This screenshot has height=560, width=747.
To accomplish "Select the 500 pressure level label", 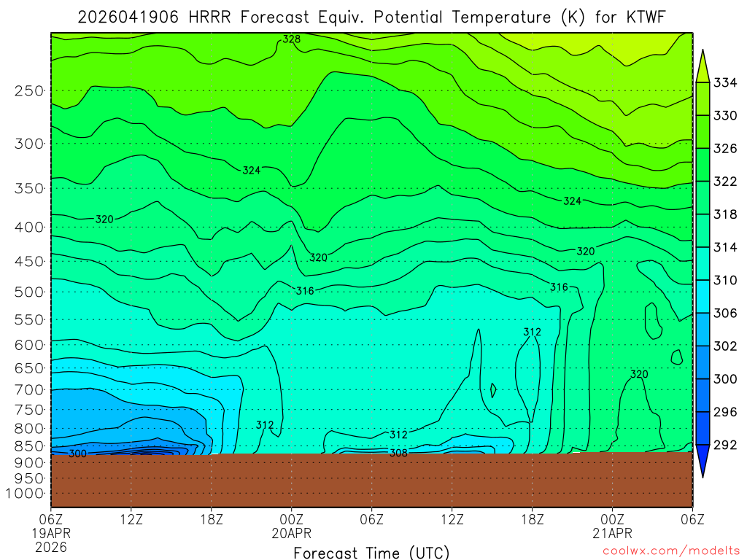I will 29,292.
